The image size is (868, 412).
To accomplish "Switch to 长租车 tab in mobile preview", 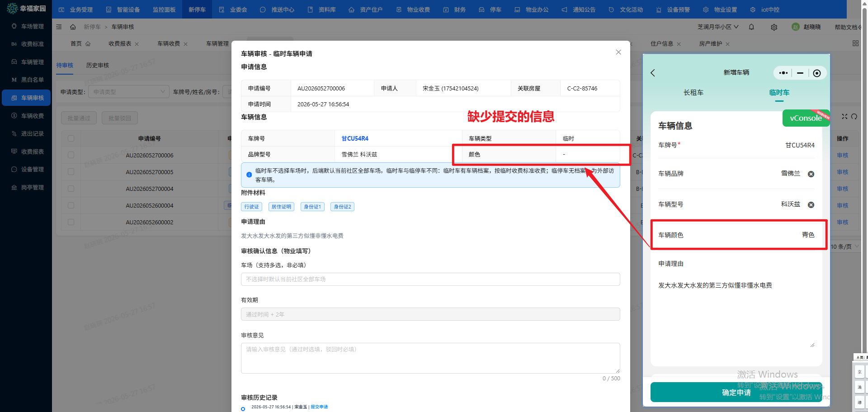I will [x=693, y=93].
